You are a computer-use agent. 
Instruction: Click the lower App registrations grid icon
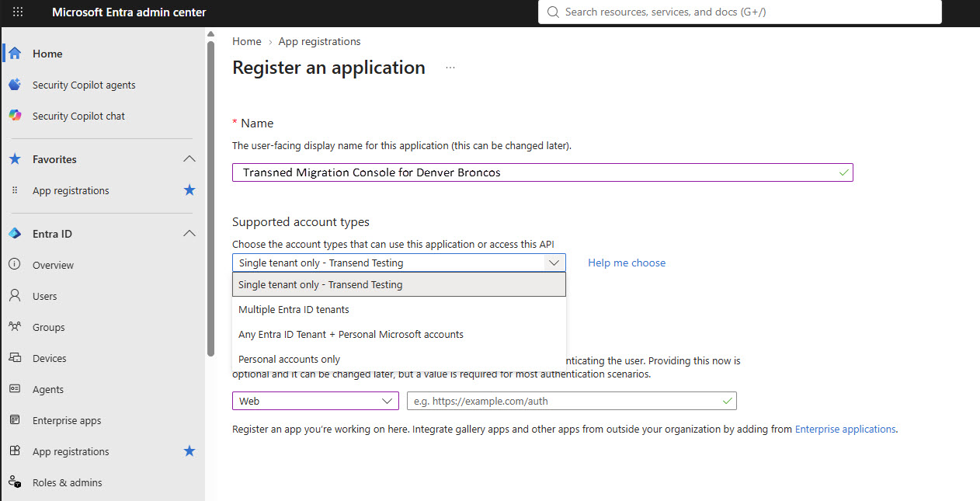pyautogui.click(x=15, y=451)
